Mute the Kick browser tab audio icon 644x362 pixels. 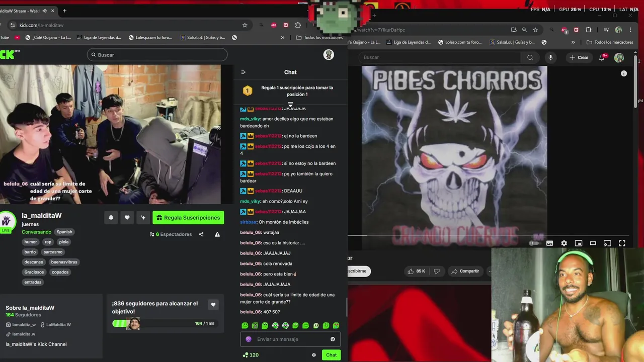click(44, 11)
